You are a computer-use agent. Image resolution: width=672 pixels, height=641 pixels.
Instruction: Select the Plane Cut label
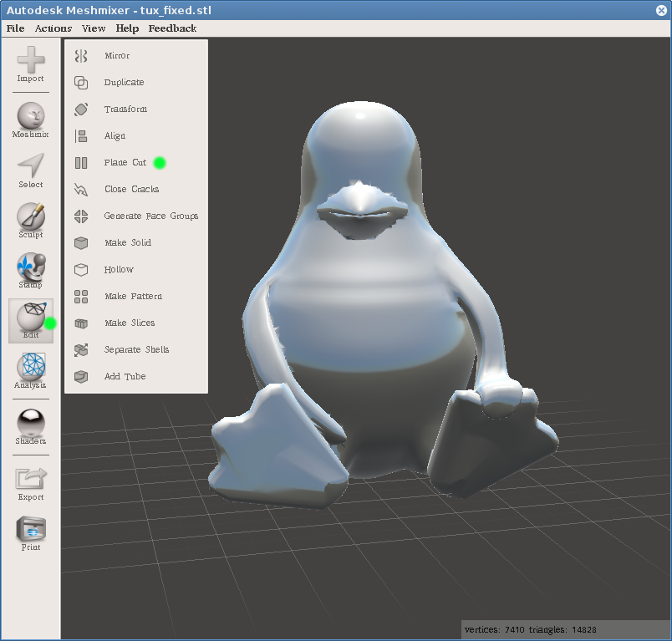[x=125, y=162]
